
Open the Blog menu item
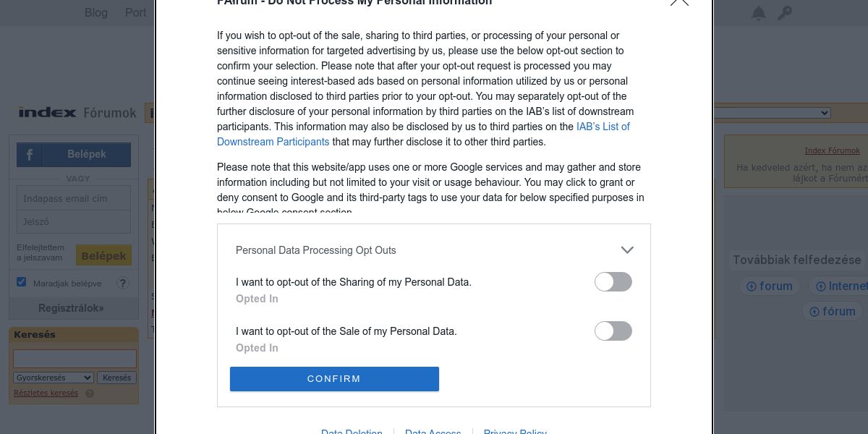click(96, 12)
